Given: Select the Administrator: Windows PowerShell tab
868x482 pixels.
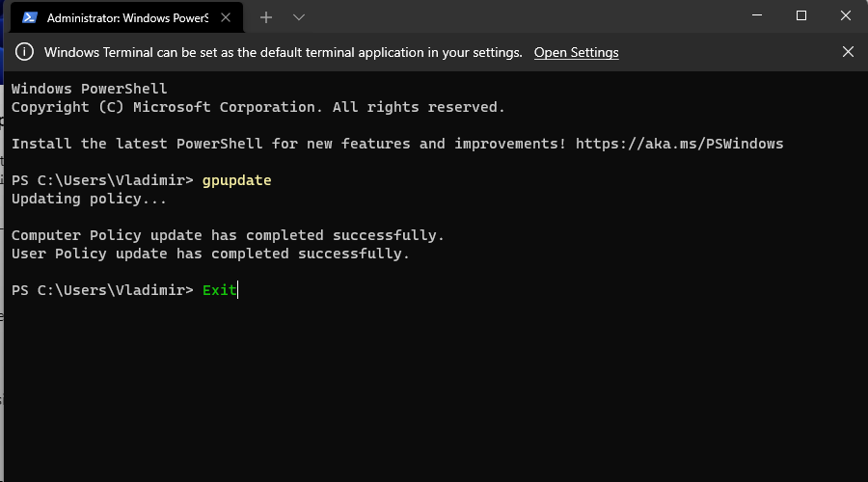Looking at the screenshot, I should pos(126,17).
